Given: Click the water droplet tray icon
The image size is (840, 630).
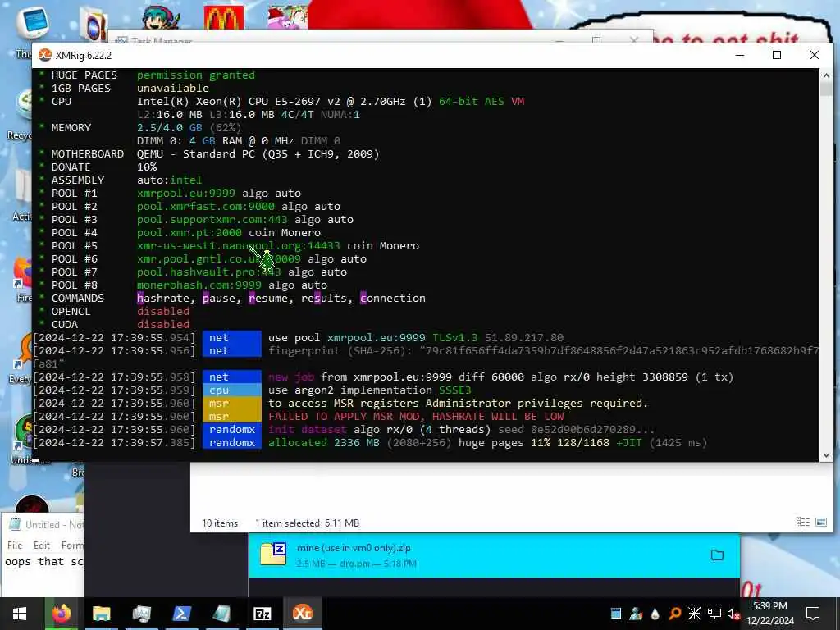Looking at the screenshot, I should (x=655, y=614).
